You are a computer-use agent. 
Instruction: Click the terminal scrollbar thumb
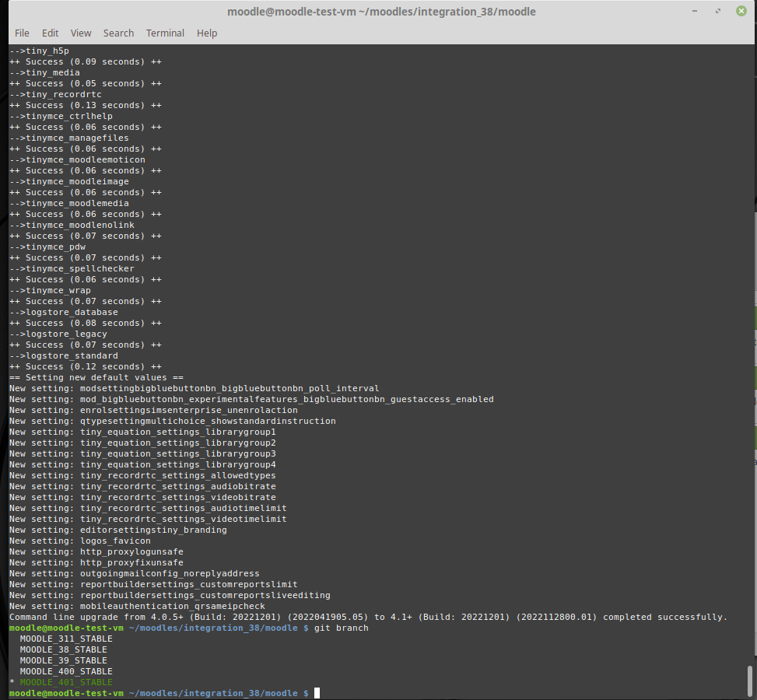(x=750, y=681)
